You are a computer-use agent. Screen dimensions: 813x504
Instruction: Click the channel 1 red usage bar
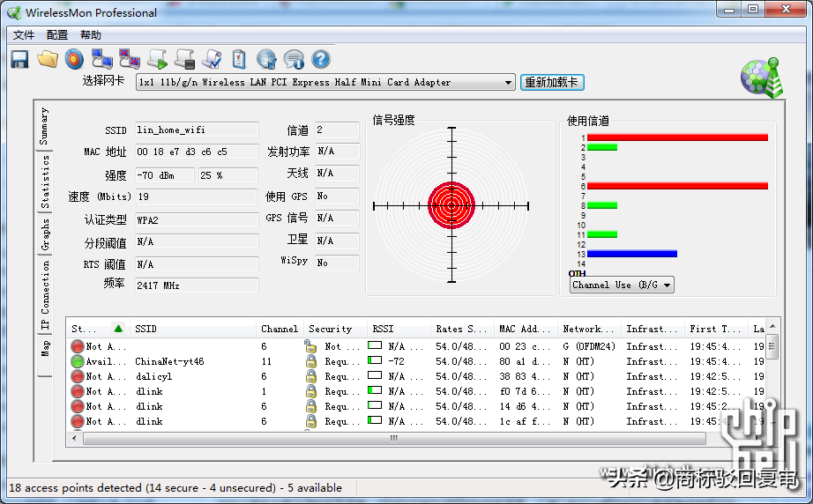pyautogui.click(x=677, y=137)
